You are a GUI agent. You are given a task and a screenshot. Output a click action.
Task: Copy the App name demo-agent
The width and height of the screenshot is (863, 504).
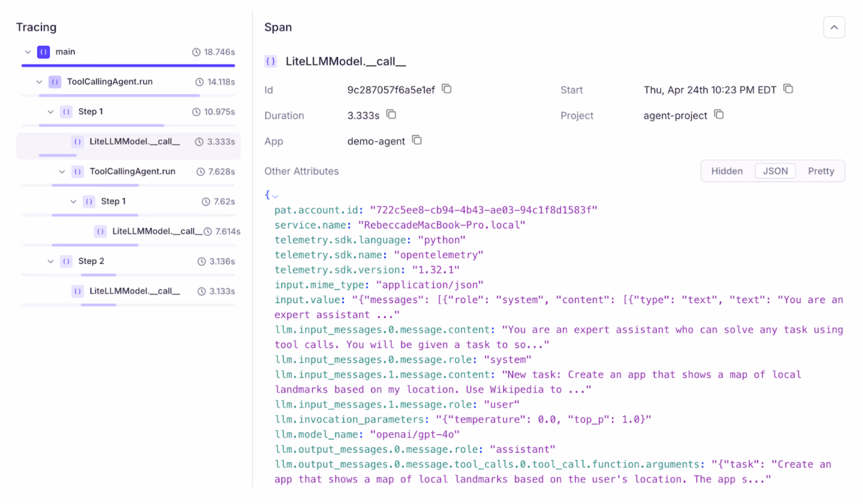tap(416, 140)
